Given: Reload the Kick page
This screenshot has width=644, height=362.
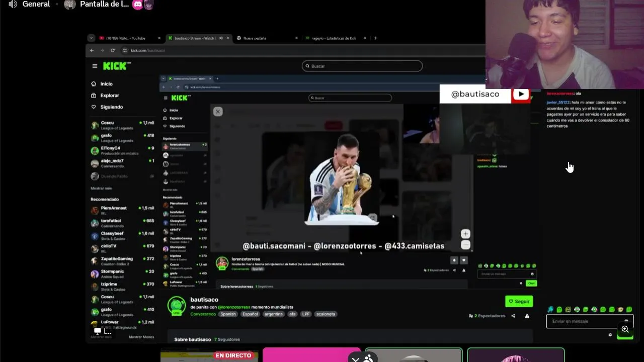Looking at the screenshot, I should click(x=112, y=50).
